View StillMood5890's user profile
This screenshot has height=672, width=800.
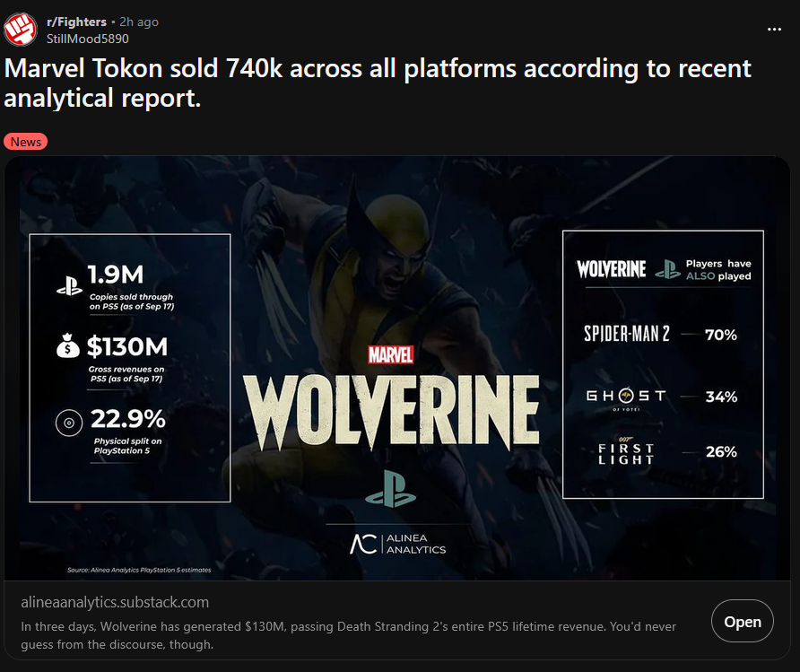(88, 39)
